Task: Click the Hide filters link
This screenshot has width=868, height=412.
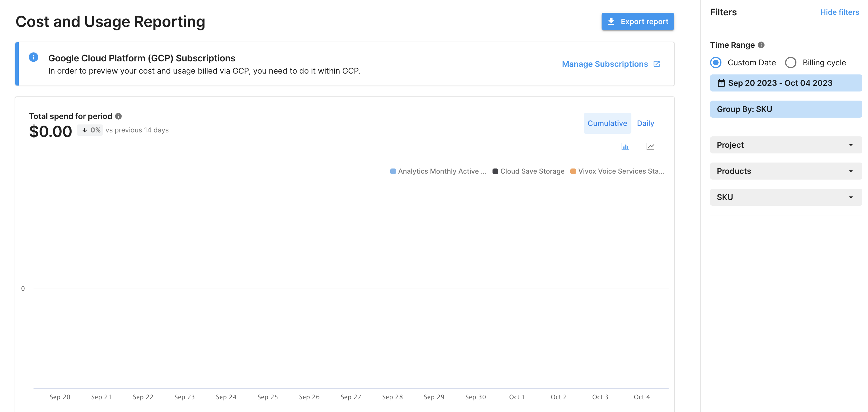Action: click(839, 12)
